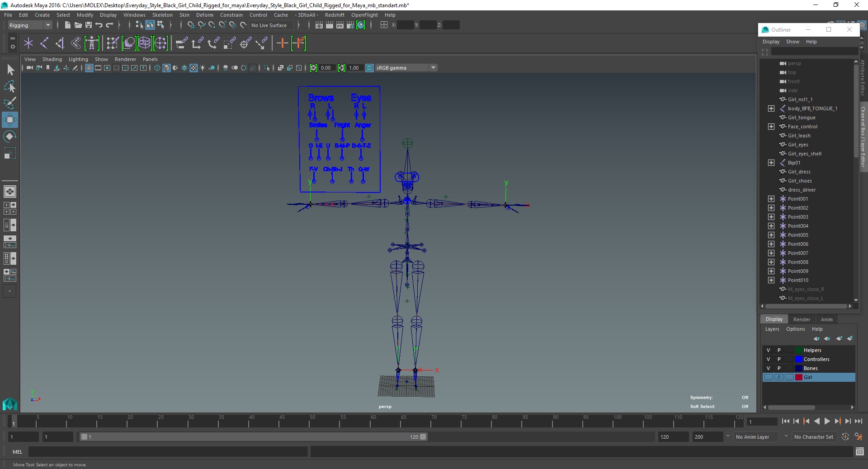Viewport: 868px width, 469px height.
Task: Switch to the Anim layer tab
Action: point(827,319)
